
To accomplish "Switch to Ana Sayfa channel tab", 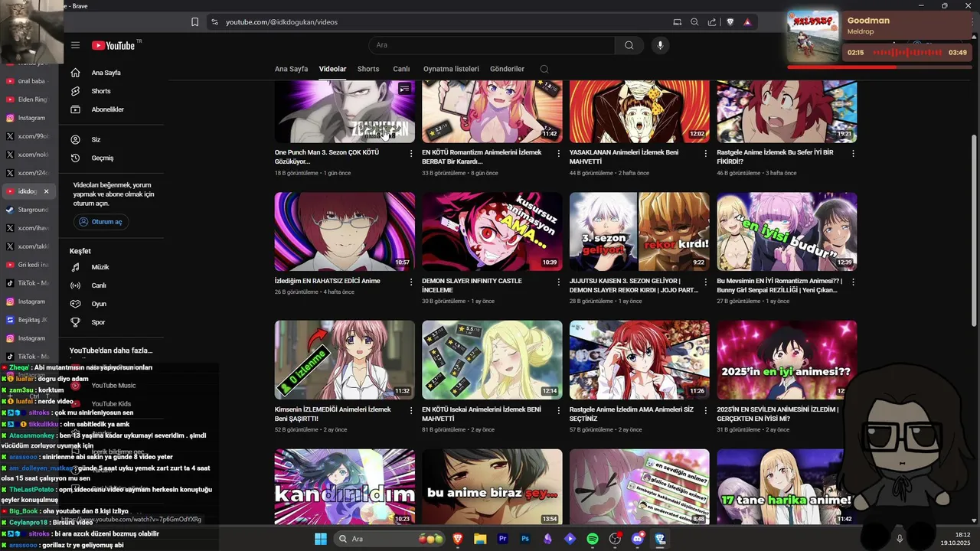I will 291,69.
